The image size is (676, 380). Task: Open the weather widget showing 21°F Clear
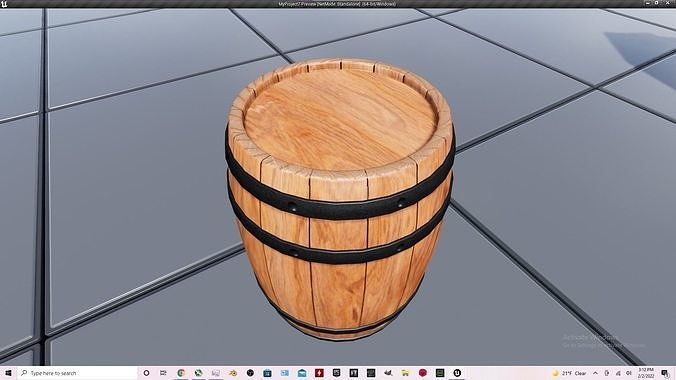click(x=569, y=373)
